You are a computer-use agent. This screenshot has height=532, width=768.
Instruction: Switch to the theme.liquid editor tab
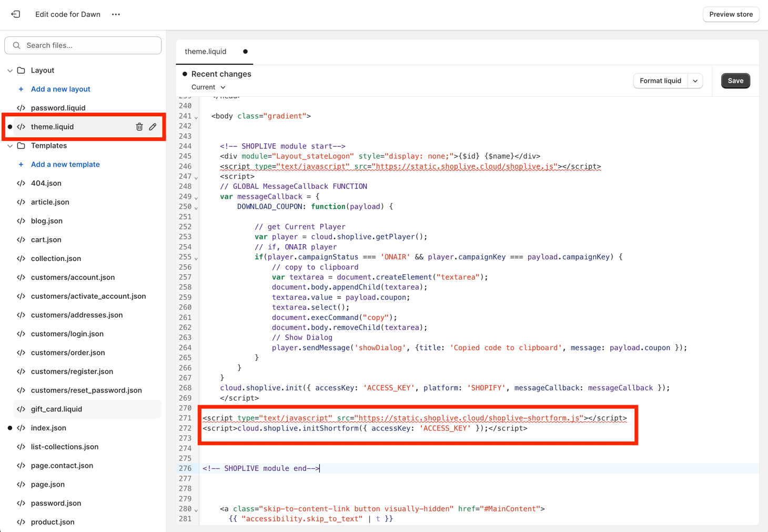coord(206,52)
